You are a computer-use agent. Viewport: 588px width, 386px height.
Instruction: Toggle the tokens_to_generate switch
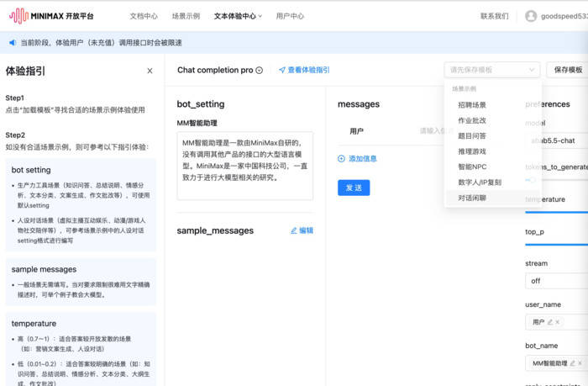coord(530,180)
